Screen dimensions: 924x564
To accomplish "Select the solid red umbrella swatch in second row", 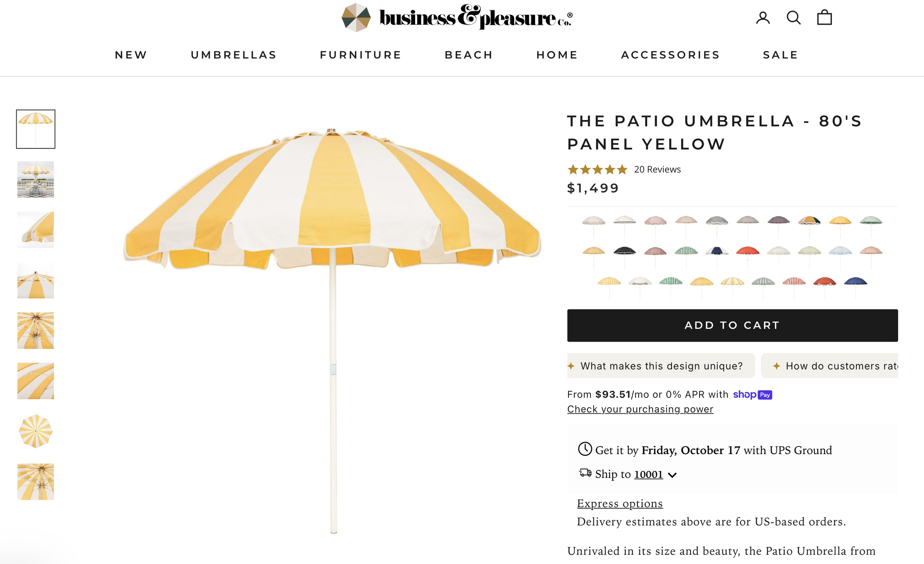I will tap(747, 257).
